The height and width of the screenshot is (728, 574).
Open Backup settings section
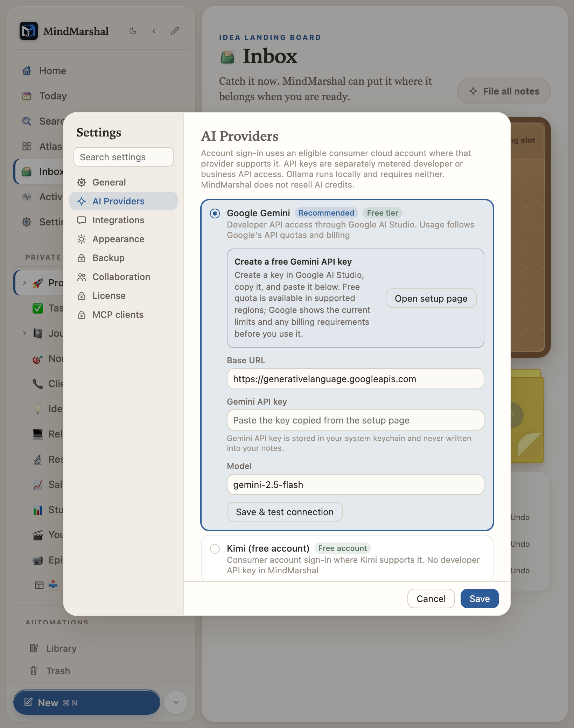tap(124, 258)
